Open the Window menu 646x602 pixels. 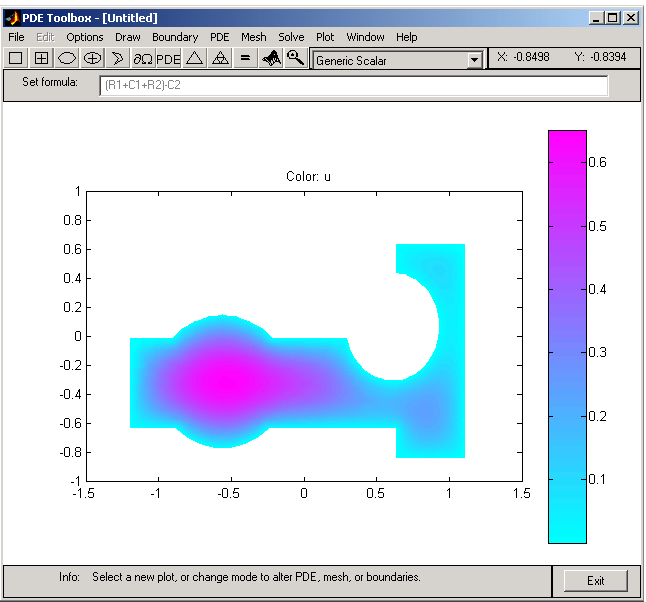[x=365, y=37]
